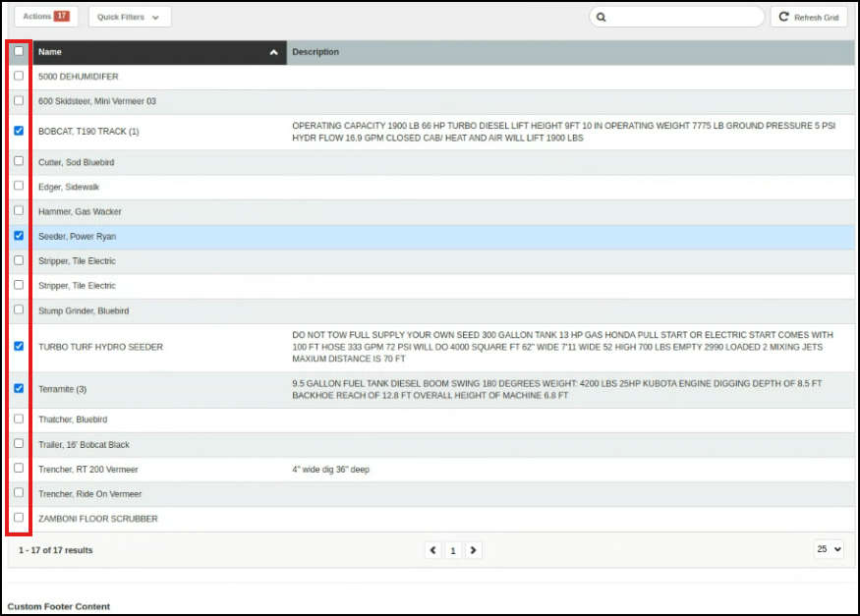Click the search magnifier icon
Viewport: 860px width, 616px height.
[601, 18]
